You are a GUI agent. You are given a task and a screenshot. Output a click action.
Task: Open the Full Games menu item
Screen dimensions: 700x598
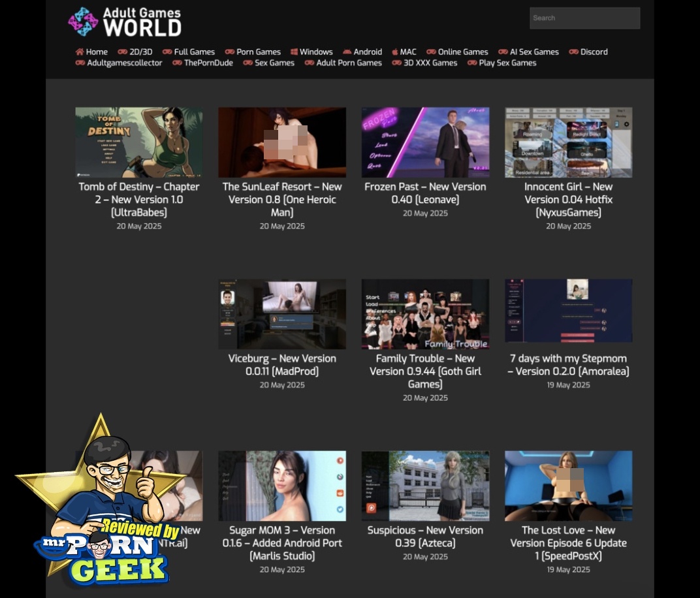tap(194, 52)
